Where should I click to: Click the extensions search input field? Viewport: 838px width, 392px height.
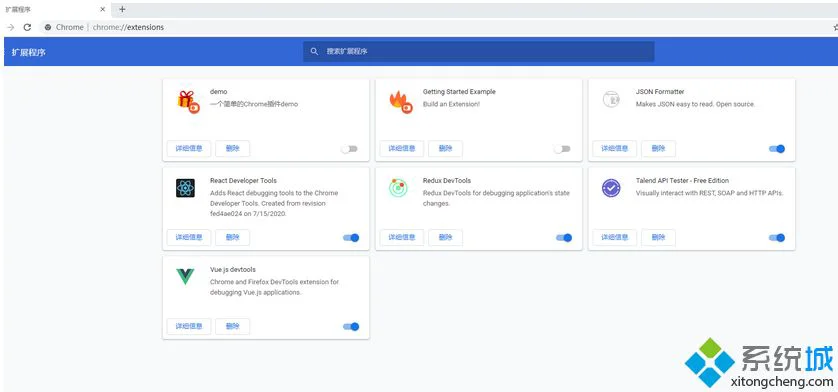tap(478, 51)
